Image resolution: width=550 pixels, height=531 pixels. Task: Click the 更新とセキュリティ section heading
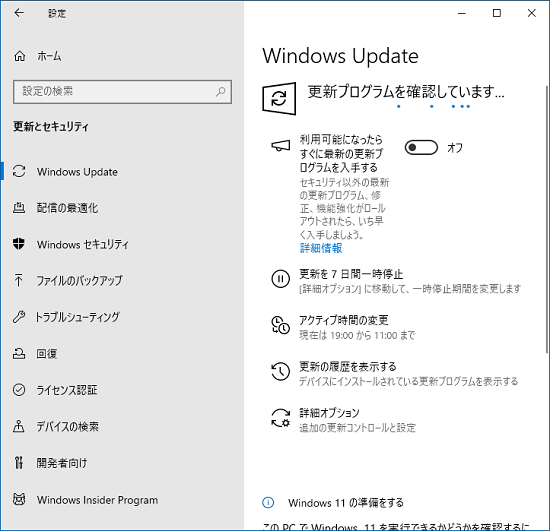pos(51,126)
